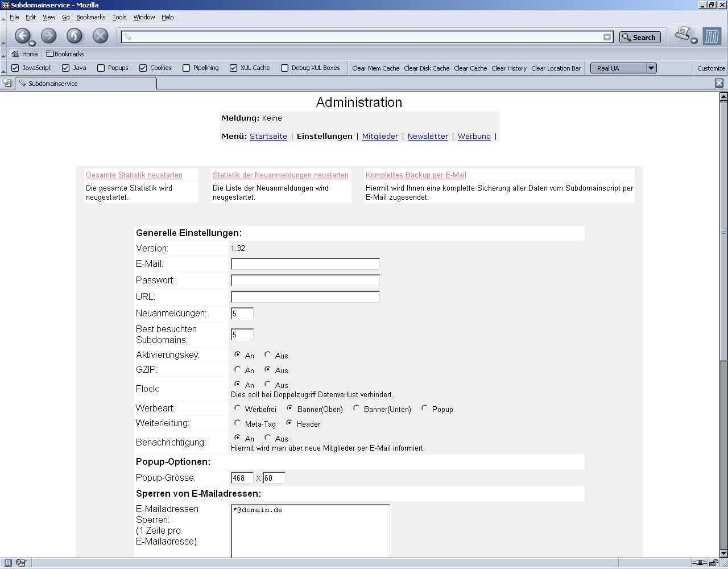Reload the page with the Reload icon
This screenshot has width=728, height=569.
(x=75, y=36)
